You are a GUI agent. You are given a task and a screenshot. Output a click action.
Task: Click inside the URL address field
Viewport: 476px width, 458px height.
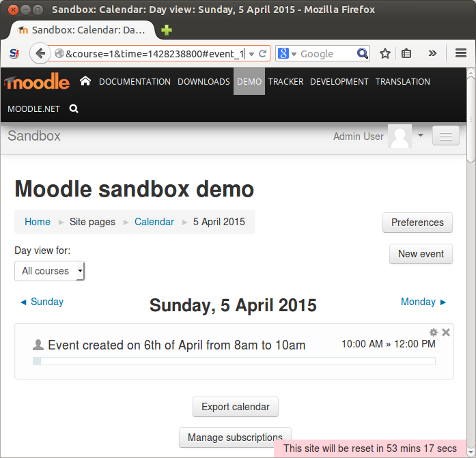[155, 54]
